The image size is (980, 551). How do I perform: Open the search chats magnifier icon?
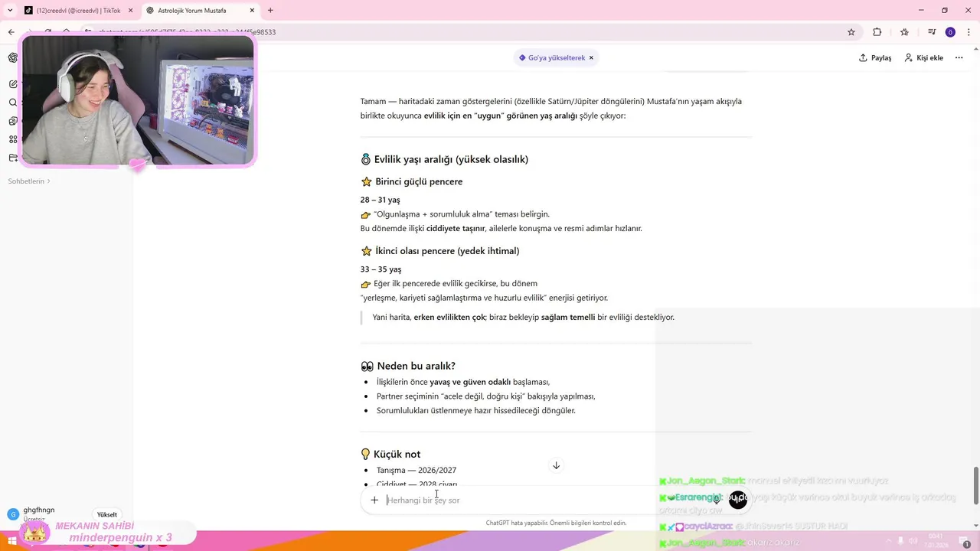[x=13, y=103]
